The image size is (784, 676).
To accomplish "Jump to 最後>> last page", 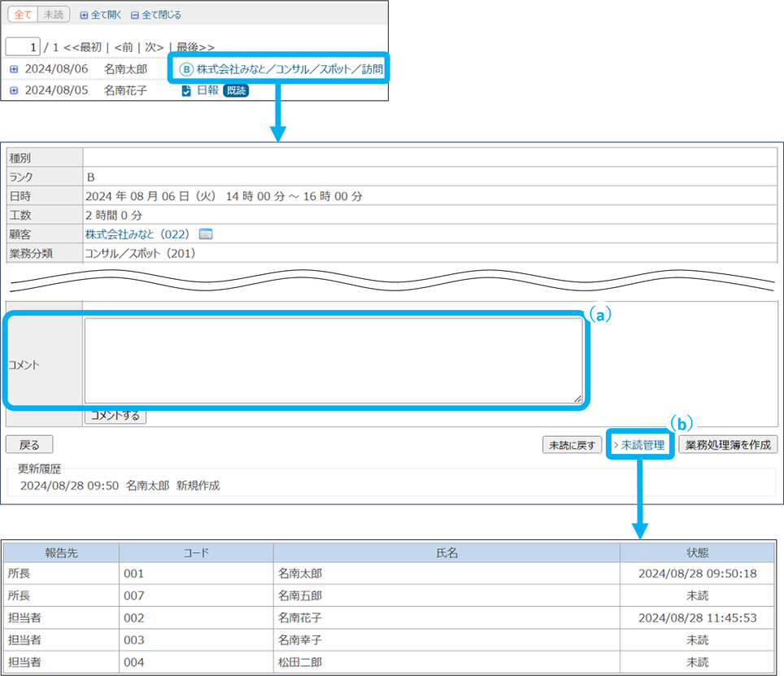I will point(195,47).
